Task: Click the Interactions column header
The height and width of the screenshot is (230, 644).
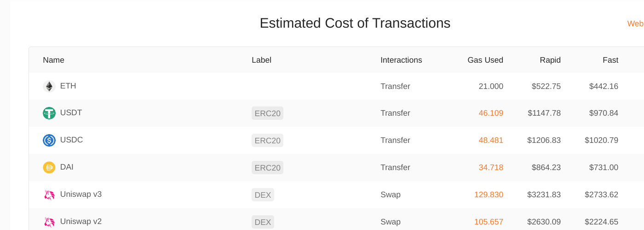Action: [x=401, y=60]
